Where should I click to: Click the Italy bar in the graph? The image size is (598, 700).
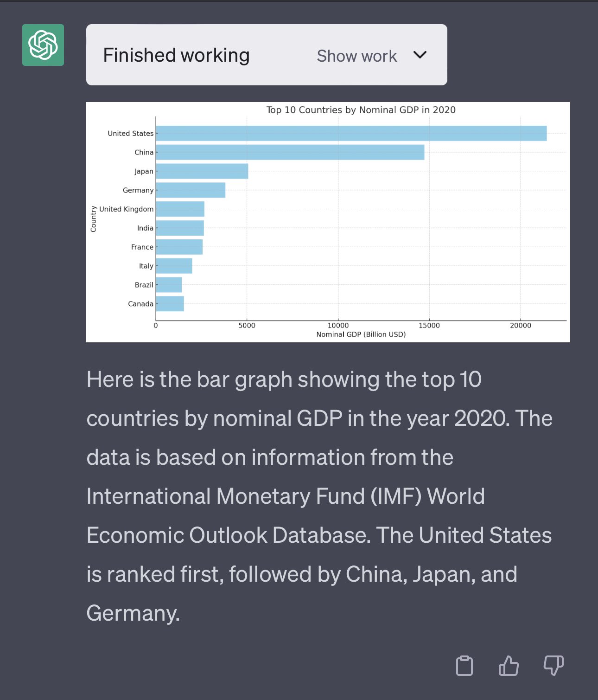coord(174,266)
